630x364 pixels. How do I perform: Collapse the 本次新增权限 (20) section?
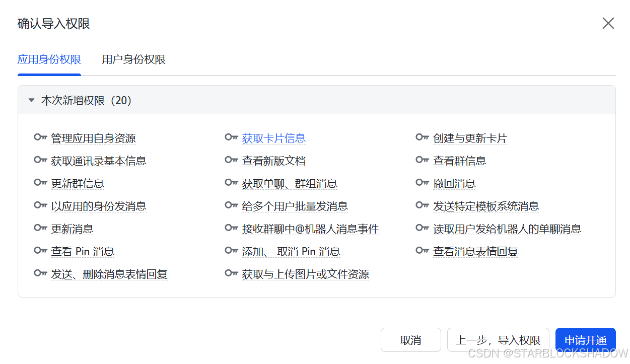coord(31,100)
